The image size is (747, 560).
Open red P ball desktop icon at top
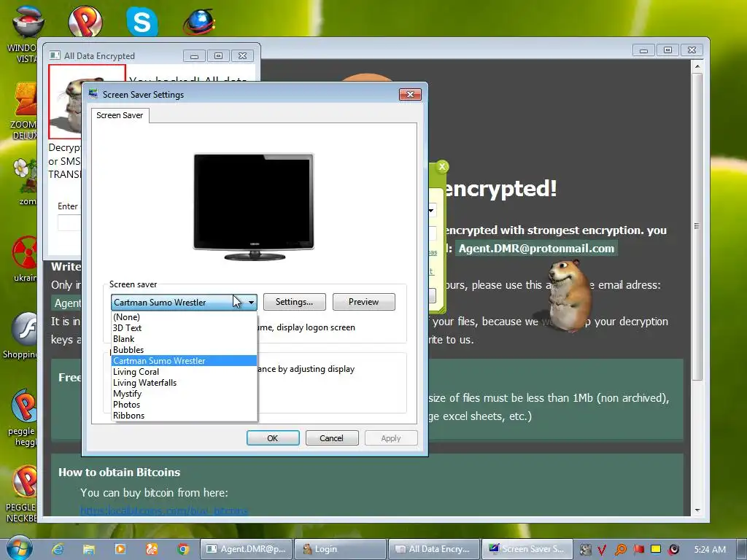point(85,21)
